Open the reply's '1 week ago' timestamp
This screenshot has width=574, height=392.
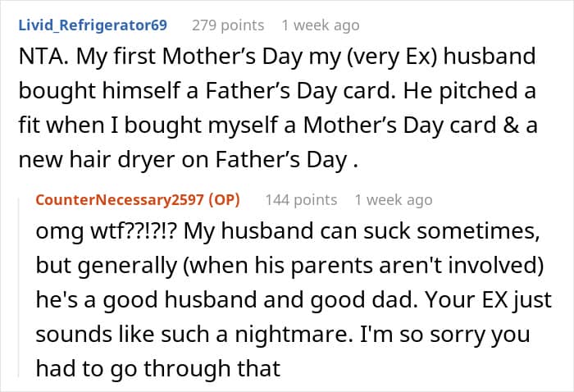[x=394, y=200]
